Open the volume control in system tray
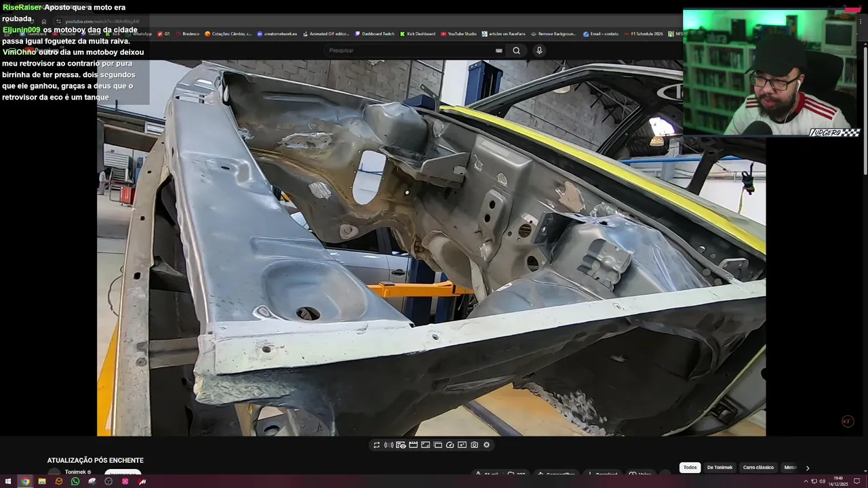This screenshot has height=488, width=868. [x=823, y=482]
